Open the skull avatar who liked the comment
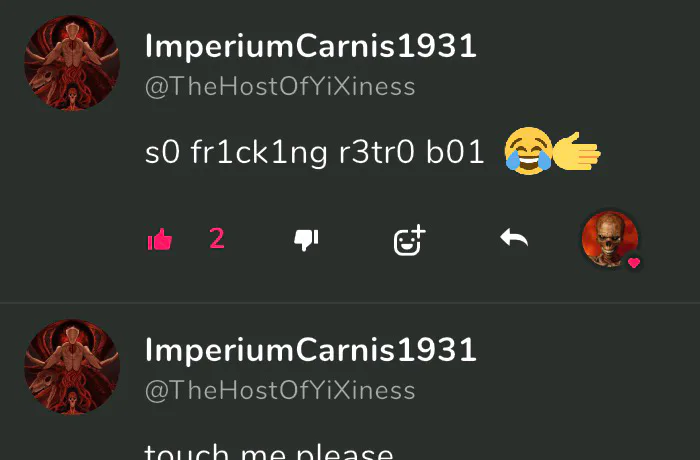The image size is (700, 460). point(610,239)
